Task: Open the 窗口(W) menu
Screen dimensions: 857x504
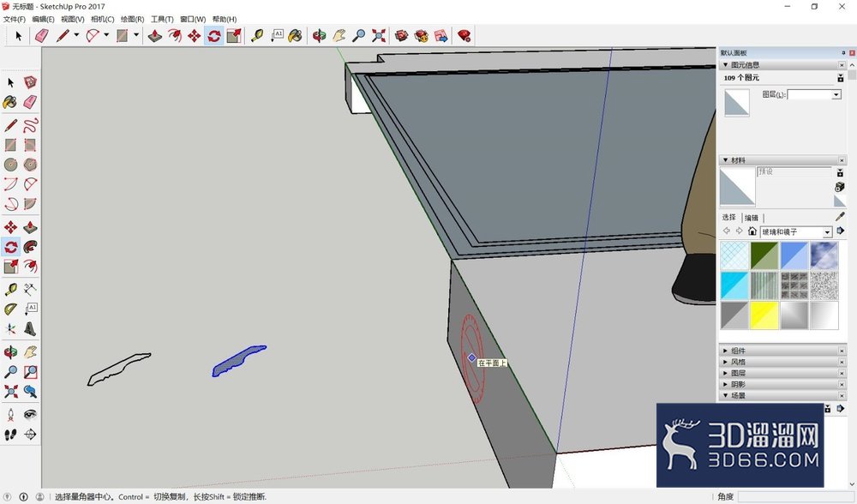Action: click(192, 19)
